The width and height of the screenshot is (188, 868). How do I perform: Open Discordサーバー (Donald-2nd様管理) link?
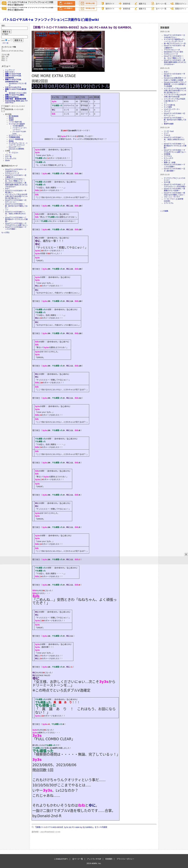coord(17,148)
